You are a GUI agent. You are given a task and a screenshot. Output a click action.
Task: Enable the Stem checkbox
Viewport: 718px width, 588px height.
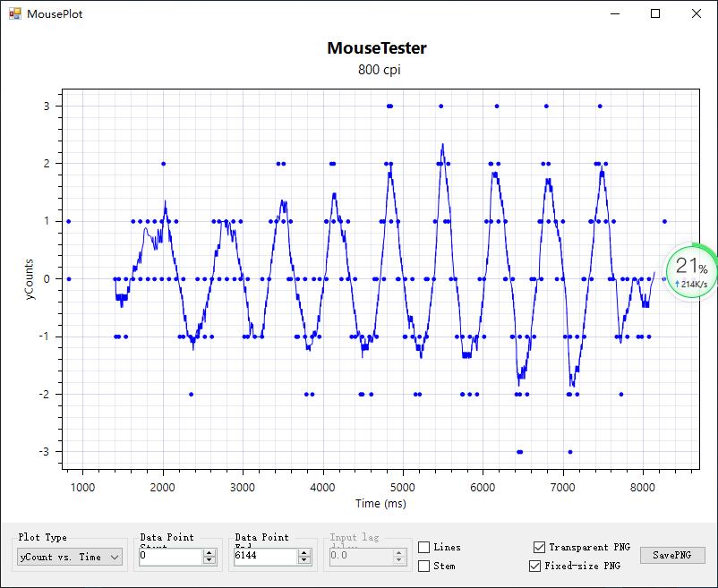tap(424, 566)
